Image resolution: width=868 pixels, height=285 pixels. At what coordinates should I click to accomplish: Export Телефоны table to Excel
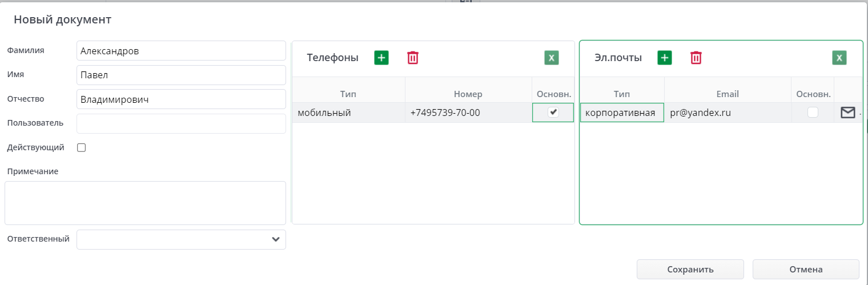[x=551, y=58]
